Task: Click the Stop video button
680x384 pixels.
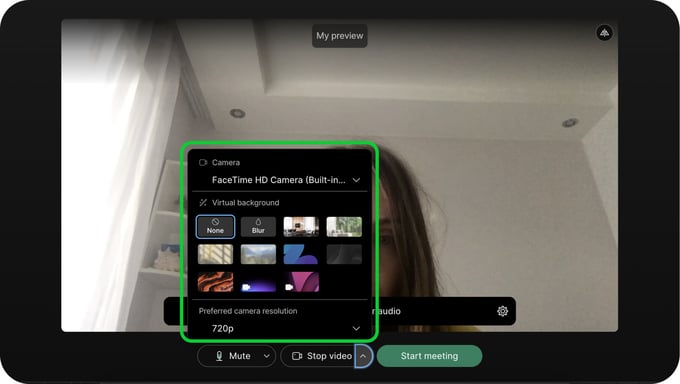Action: coord(321,356)
